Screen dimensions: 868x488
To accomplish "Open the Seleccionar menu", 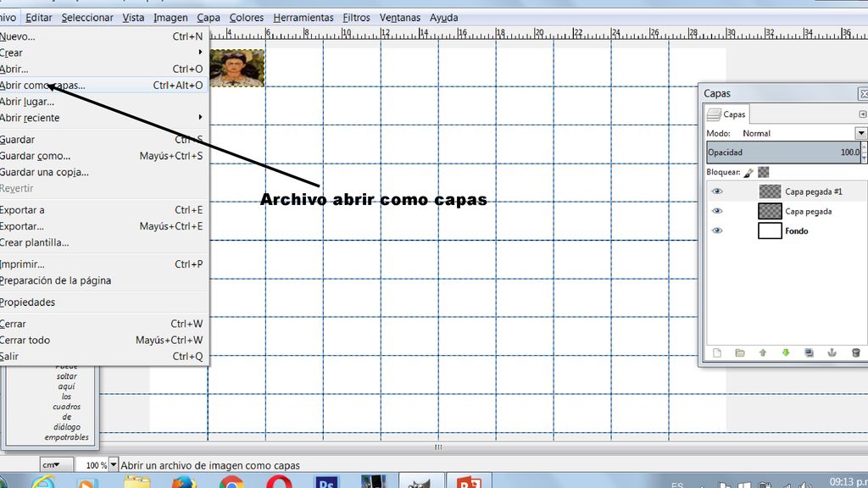I will (87, 18).
